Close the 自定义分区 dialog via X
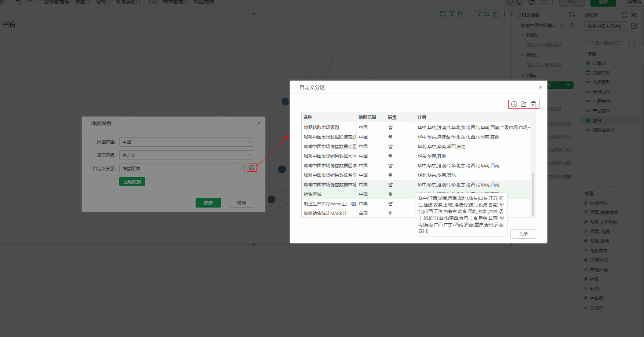The height and width of the screenshot is (337, 644). coord(540,87)
